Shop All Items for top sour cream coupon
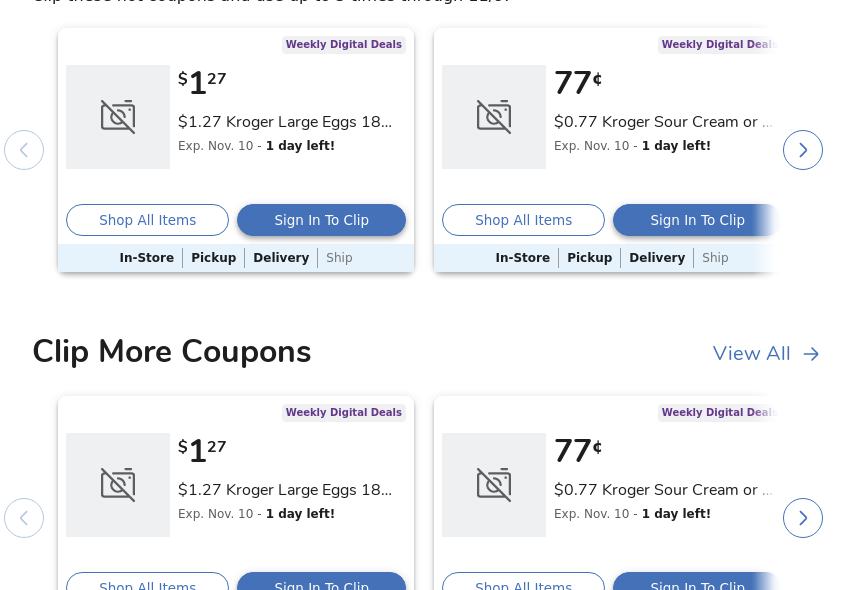The image size is (855, 590). 523,220
